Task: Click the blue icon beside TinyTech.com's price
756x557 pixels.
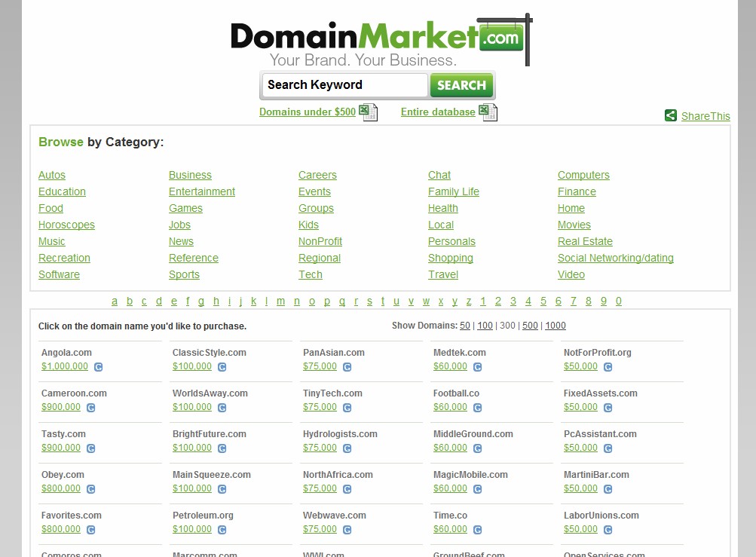Action: [347, 408]
